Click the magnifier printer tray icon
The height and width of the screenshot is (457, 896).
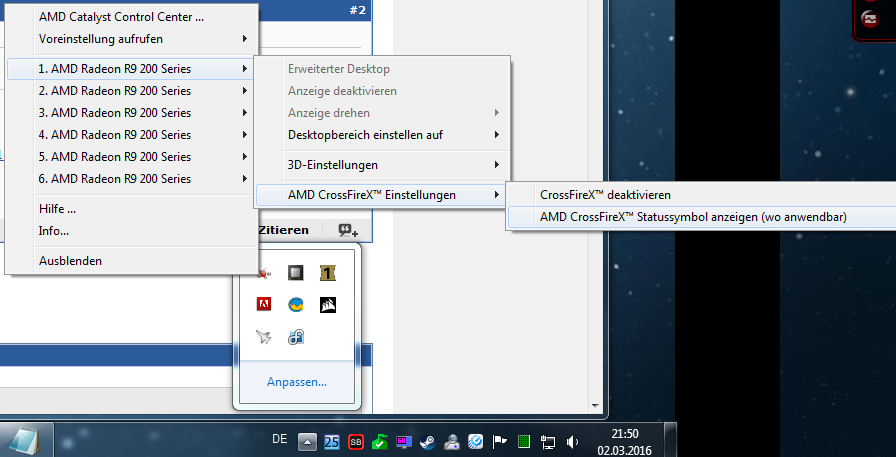[451, 442]
